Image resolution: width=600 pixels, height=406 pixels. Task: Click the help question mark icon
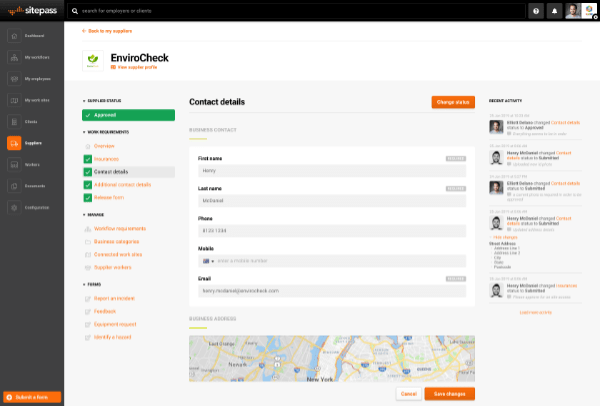tap(536, 11)
